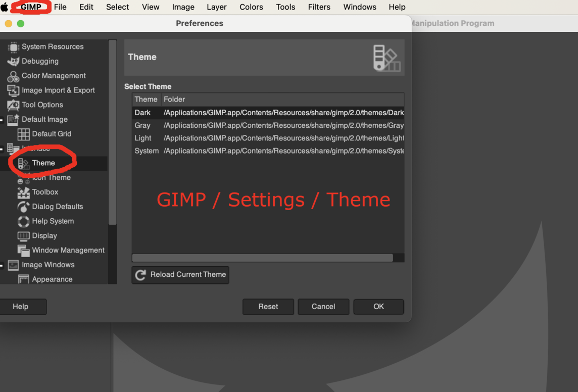Open Dialog Defaults via its icon
The image size is (578, 392).
tap(23, 207)
